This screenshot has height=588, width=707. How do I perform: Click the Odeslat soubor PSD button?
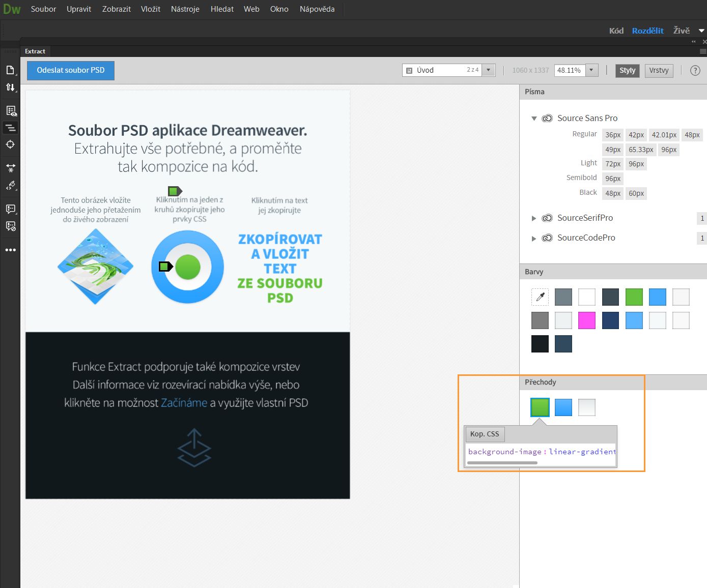click(71, 71)
